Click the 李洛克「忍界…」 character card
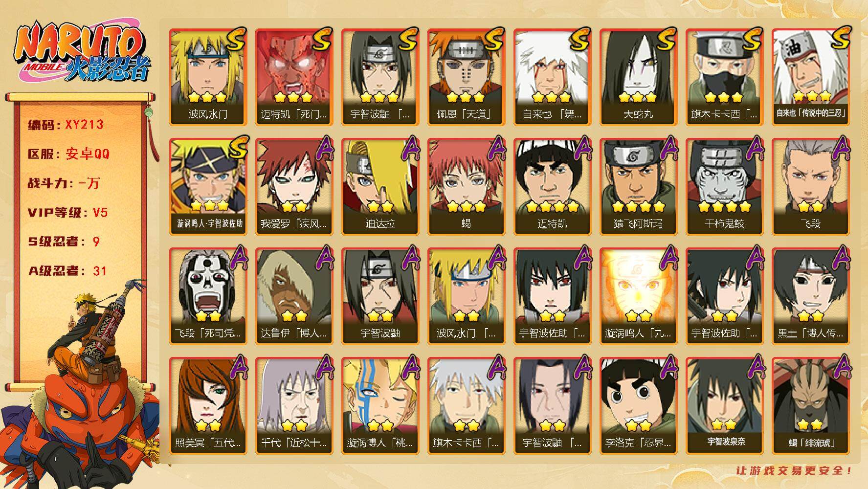Screen dimensions: 868x489 point(638,405)
